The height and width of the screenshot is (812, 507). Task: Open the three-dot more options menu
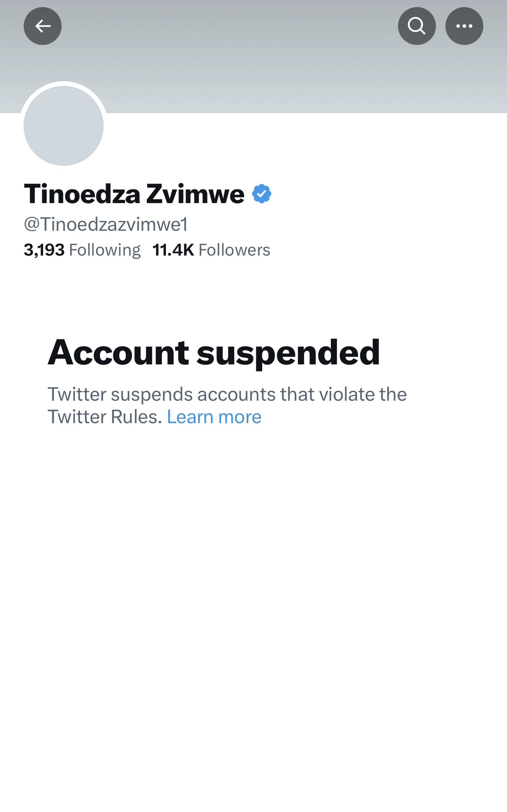pos(464,26)
